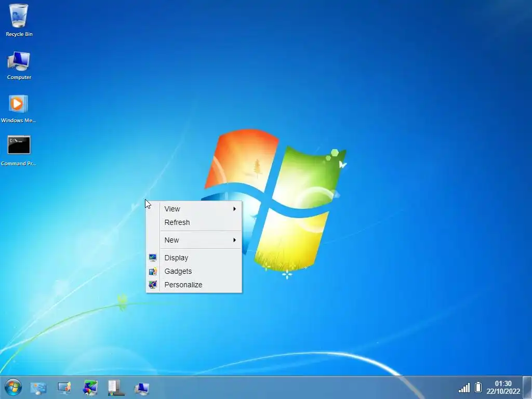
Task: Open the colorful personalization icon in taskbar
Action: (x=90, y=388)
